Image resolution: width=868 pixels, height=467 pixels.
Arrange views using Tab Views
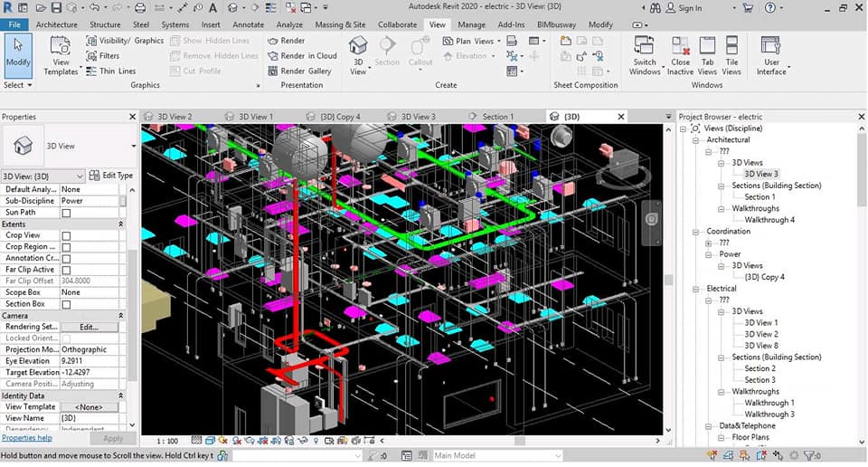pos(707,55)
